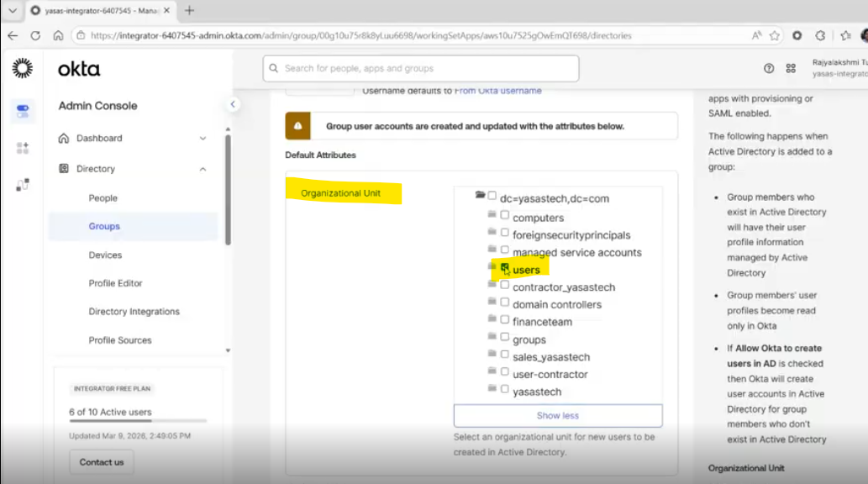868x484 pixels.
Task: Open the apps grid icon in header
Action: [791, 69]
